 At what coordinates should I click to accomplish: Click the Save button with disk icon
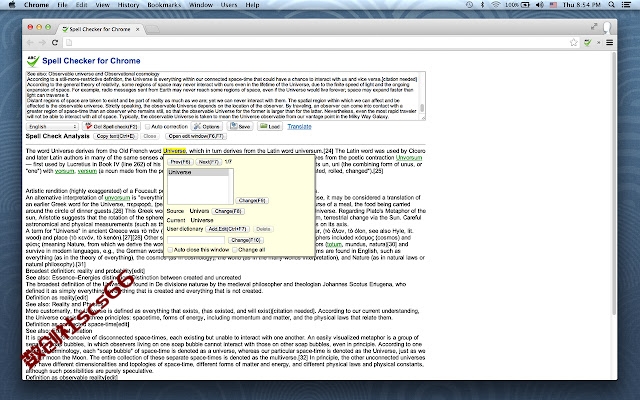tap(240, 127)
